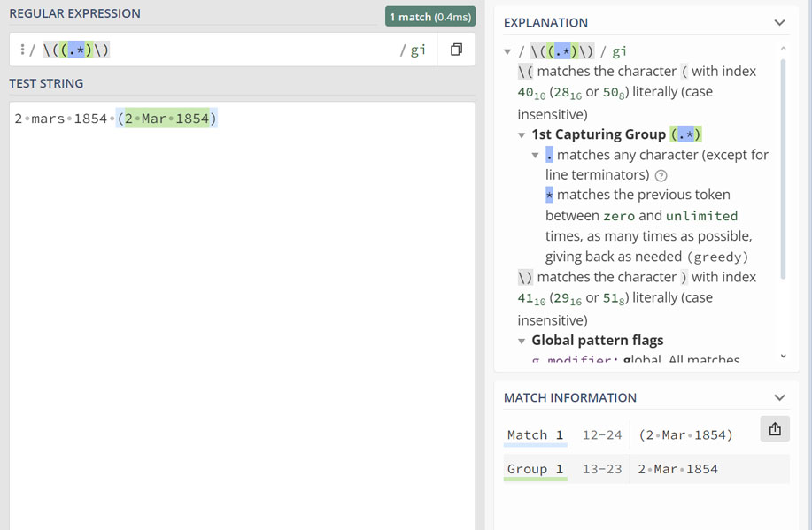This screenshot has height=530, width=812.
Task: Collapse the Explanation panel chevron
Action: point(779,22)
